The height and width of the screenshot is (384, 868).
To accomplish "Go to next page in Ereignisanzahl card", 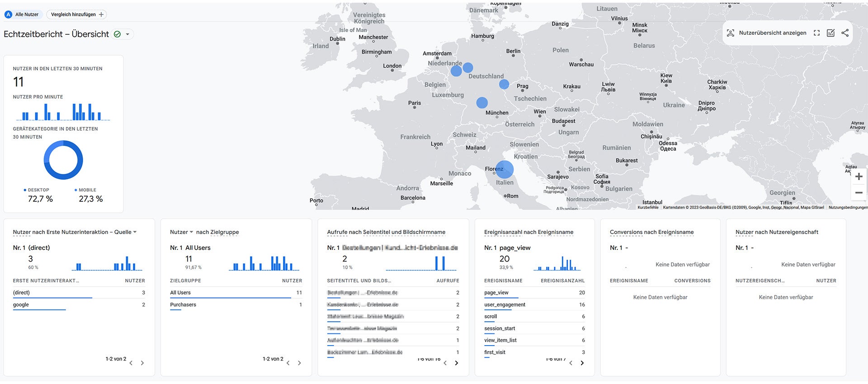I will pos(582,363).
